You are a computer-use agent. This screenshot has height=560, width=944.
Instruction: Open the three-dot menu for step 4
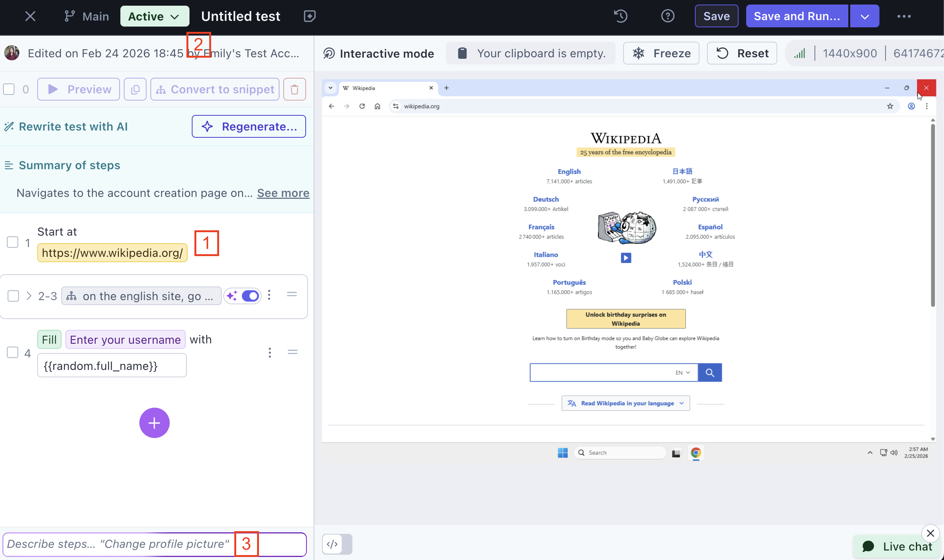point(270,353)
